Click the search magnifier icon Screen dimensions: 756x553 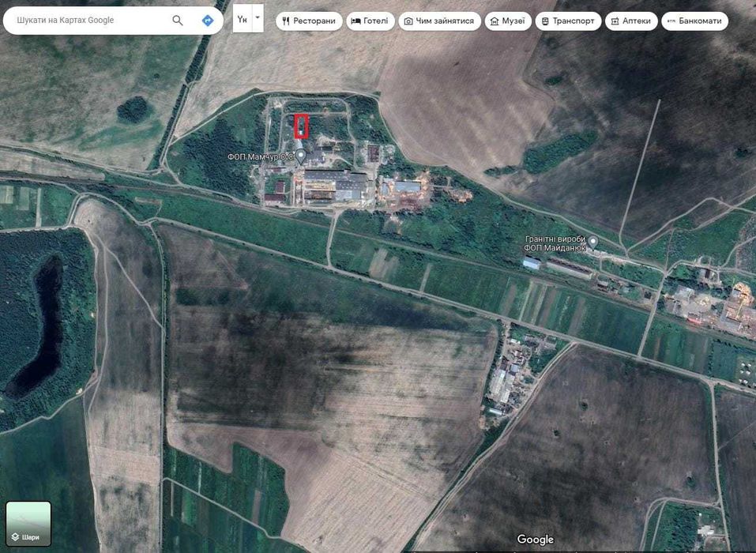point(178,21)
